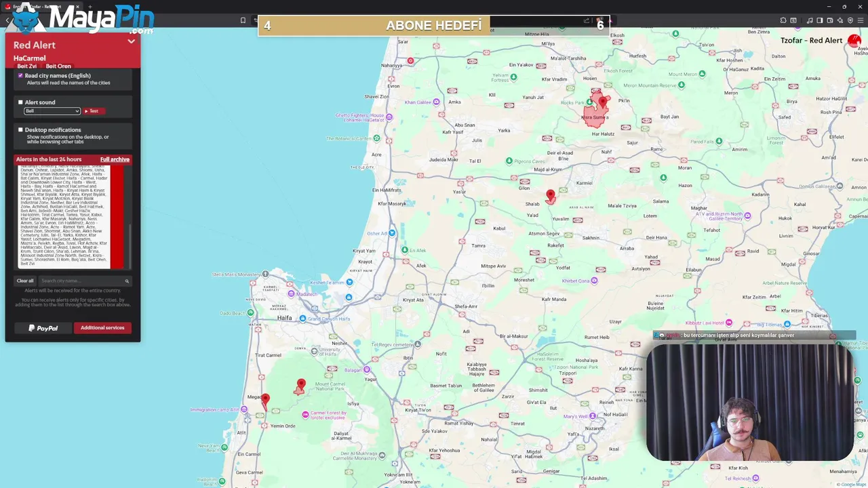Click the Mary's Well map marker

pyautogui.click(x=593, y=416)
